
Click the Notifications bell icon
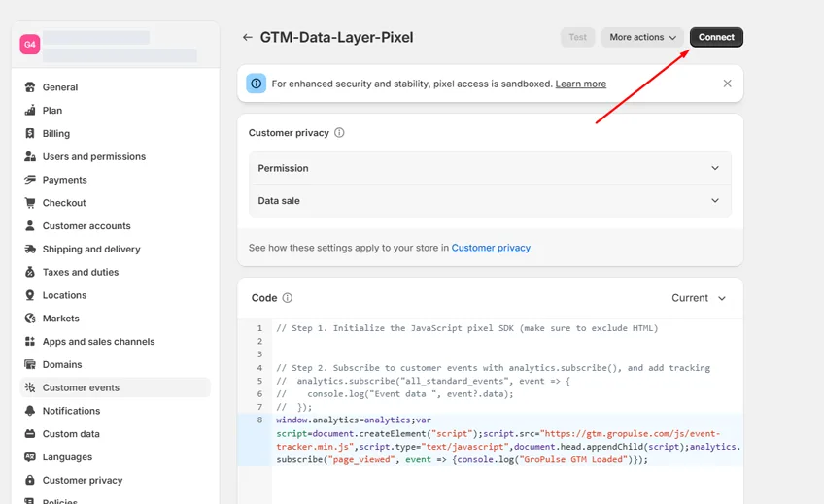pos(30,411)
